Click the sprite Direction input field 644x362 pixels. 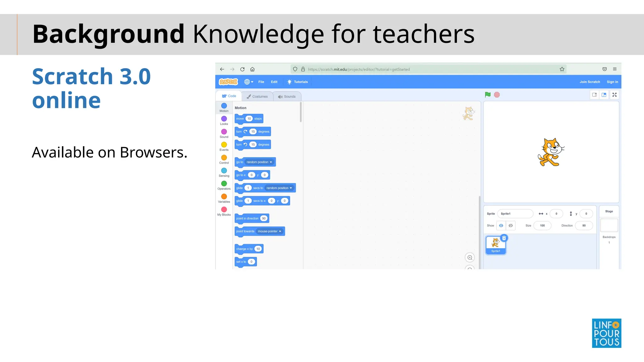click(x=584, y=226)
